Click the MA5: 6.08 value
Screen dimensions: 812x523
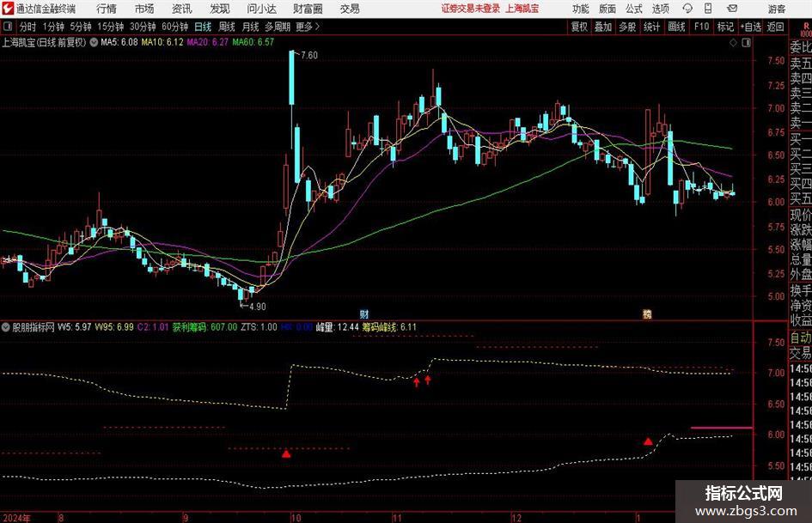(x=119, y=42)
